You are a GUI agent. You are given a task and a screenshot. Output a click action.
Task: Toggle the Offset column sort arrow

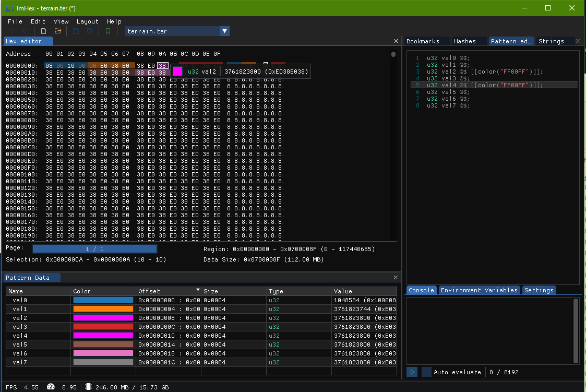[198, 290]
